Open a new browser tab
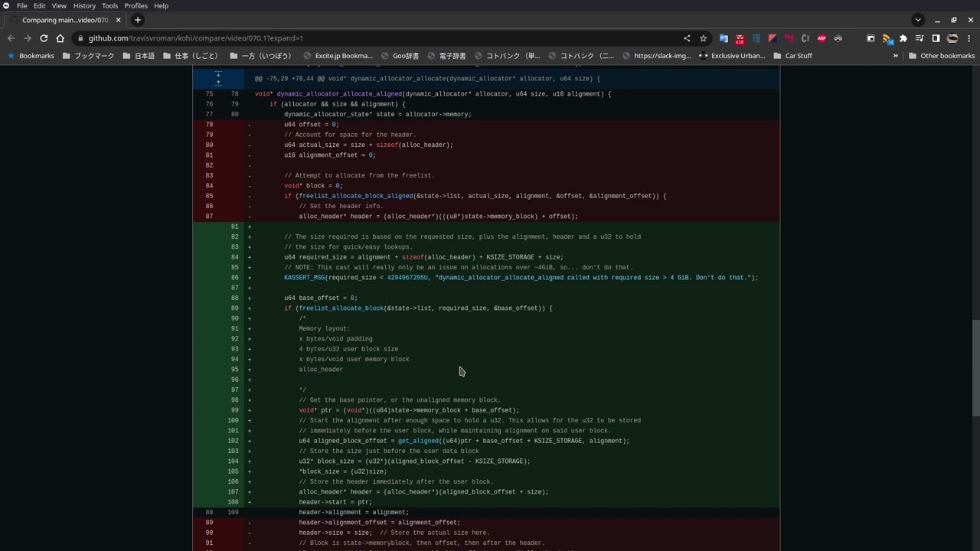 pyautogui.click(x=138, y=20)
